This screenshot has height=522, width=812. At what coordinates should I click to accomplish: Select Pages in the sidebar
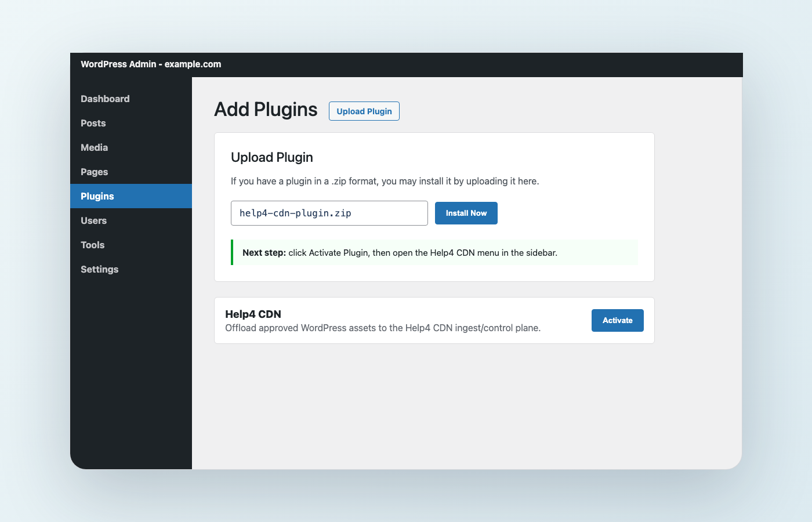[131, 172]
